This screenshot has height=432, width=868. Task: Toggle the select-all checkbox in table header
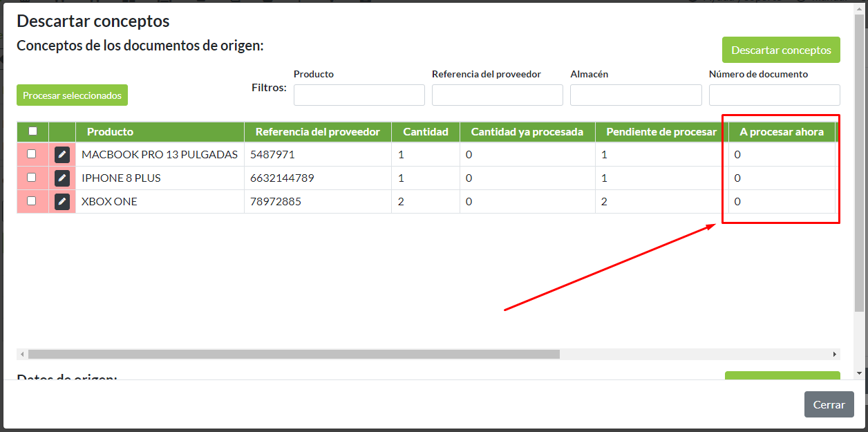(x=32, y=131)
